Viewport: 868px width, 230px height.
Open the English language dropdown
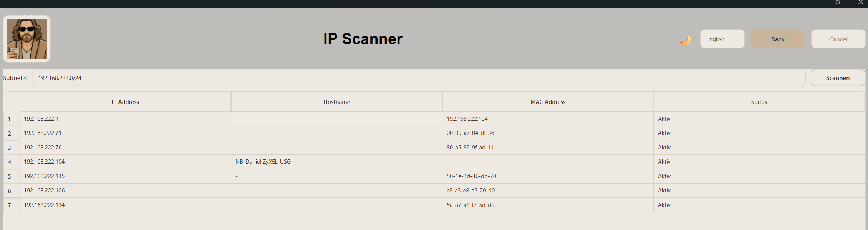coord(722,39)
